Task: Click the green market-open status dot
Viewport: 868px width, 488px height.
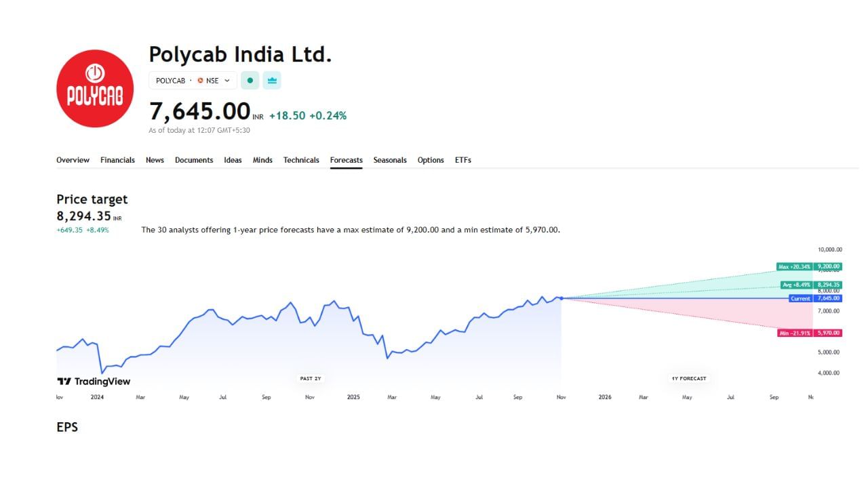Action: coord(250,81)
